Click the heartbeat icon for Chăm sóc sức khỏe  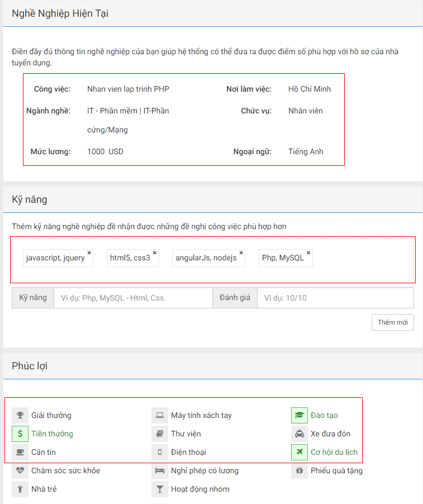(20, 470)
